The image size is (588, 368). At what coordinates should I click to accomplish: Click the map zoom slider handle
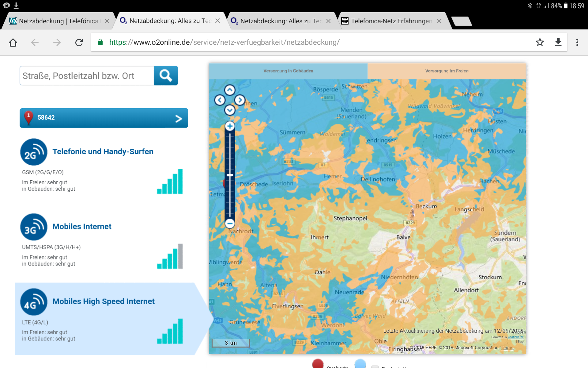point(230,175)
